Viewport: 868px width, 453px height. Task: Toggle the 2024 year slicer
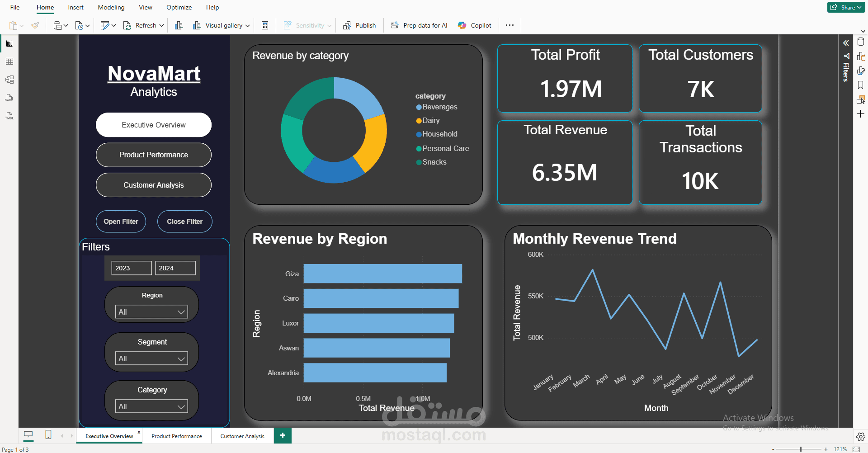[175, 268]
